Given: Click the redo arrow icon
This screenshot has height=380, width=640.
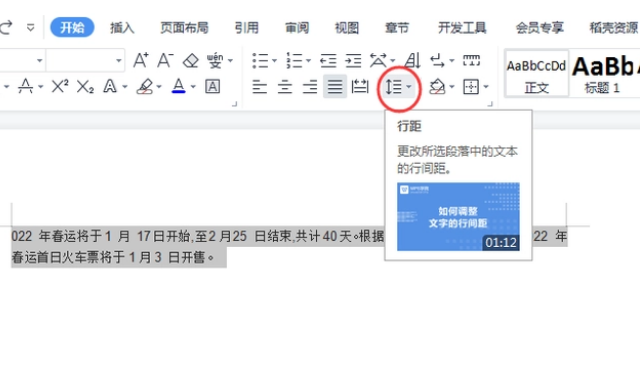Looking at the screenshot, I should pyautogui.click(x=6, y=27).
